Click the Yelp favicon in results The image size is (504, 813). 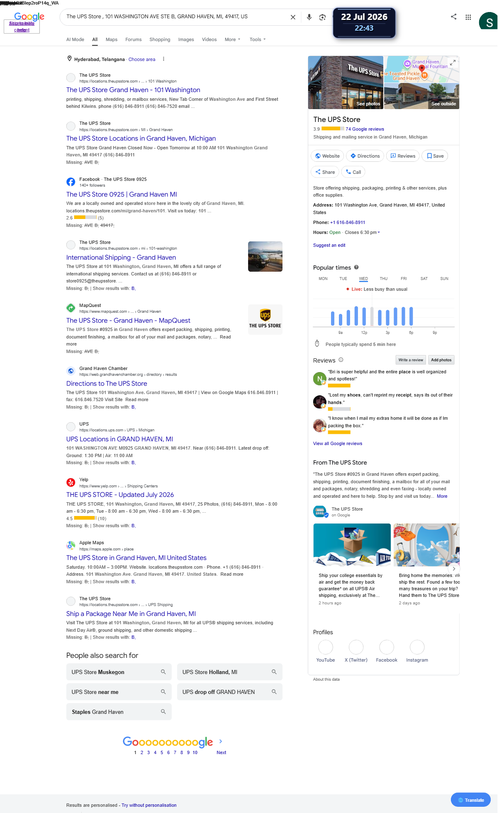71,482
